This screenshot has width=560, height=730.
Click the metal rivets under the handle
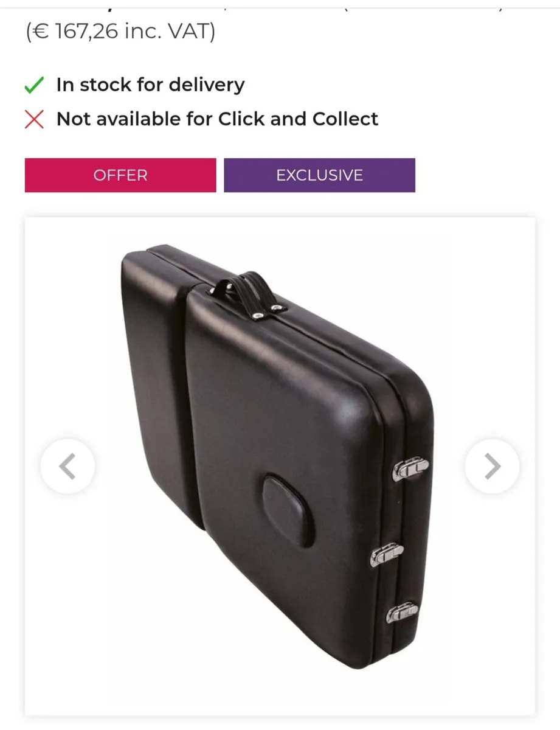pyautogui.click(x=266, y=311)
